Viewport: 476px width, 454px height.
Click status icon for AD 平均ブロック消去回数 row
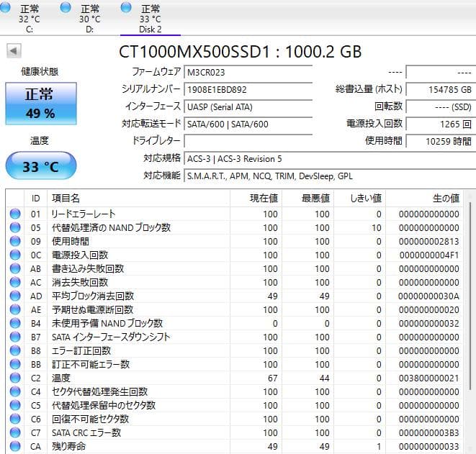[15, 296]
